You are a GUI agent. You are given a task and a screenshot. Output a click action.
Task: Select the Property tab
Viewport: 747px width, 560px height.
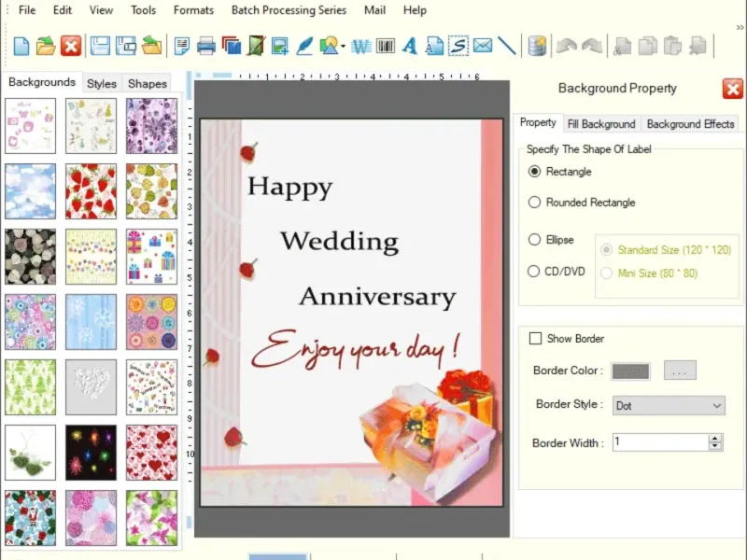pos(538,123)
